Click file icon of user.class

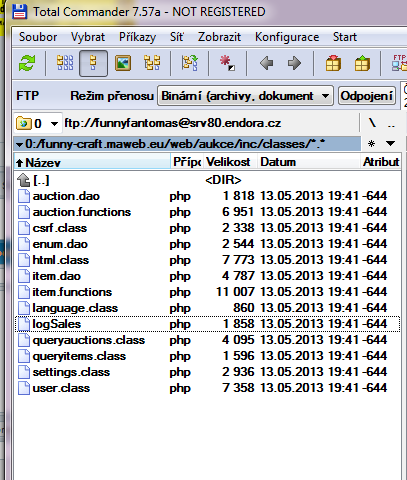(x=24, y=388)
